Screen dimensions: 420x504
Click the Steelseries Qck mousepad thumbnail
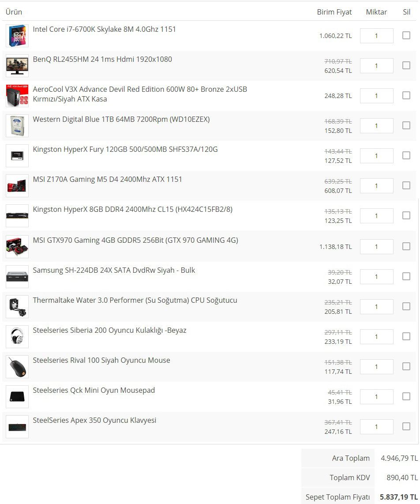click(17, 397)
